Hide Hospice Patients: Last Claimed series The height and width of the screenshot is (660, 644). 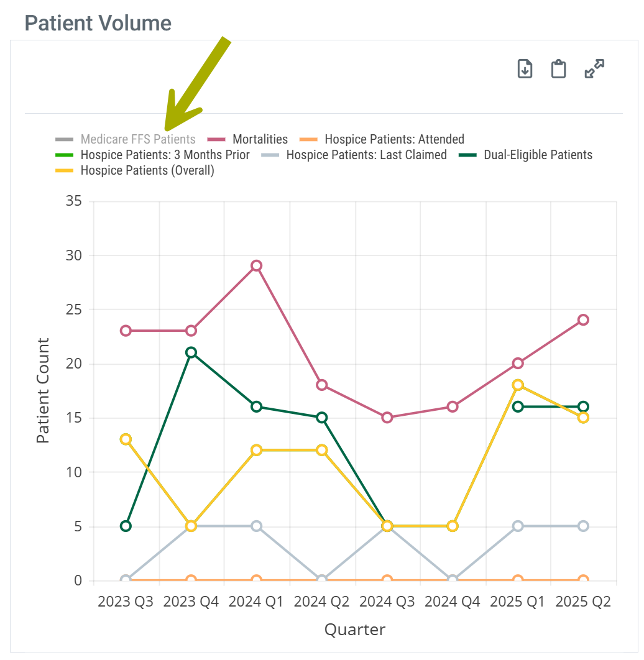(x=366, y=155)
